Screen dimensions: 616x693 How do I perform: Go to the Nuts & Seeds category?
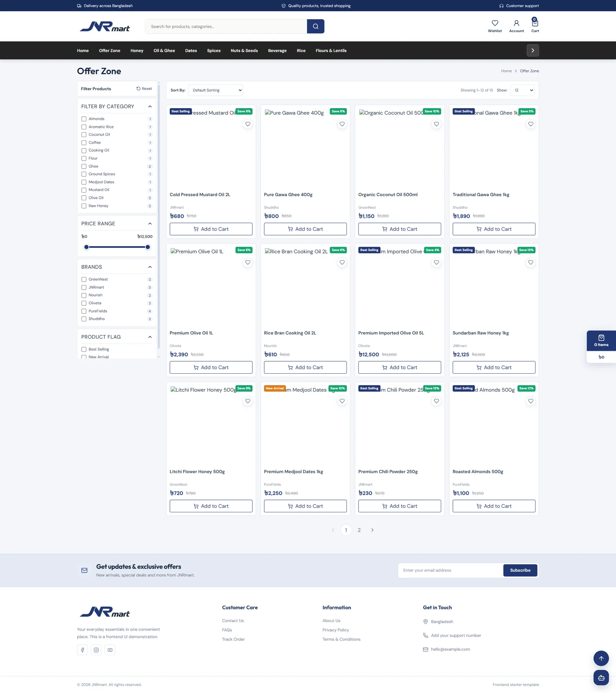[x=244, y=50]
